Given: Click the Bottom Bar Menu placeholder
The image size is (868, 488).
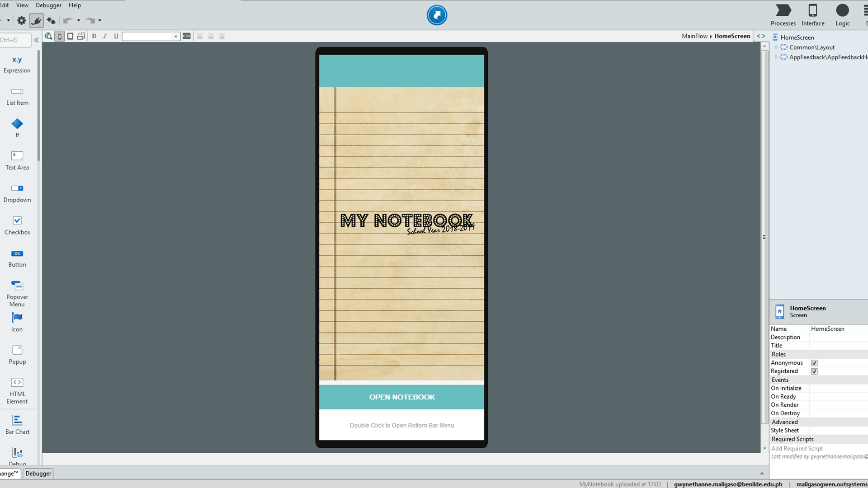Looking at the screenshot, I should [x=401, y=425].
